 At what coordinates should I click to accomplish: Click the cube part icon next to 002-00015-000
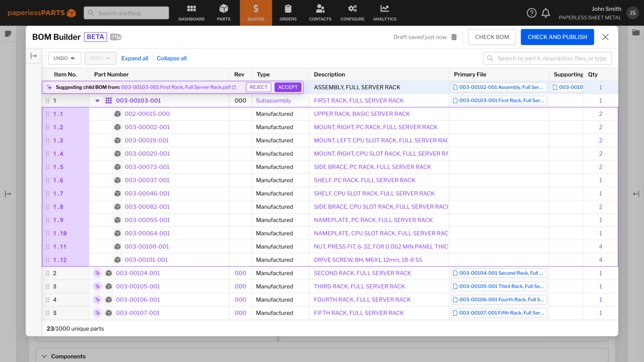tap(117, 114)
